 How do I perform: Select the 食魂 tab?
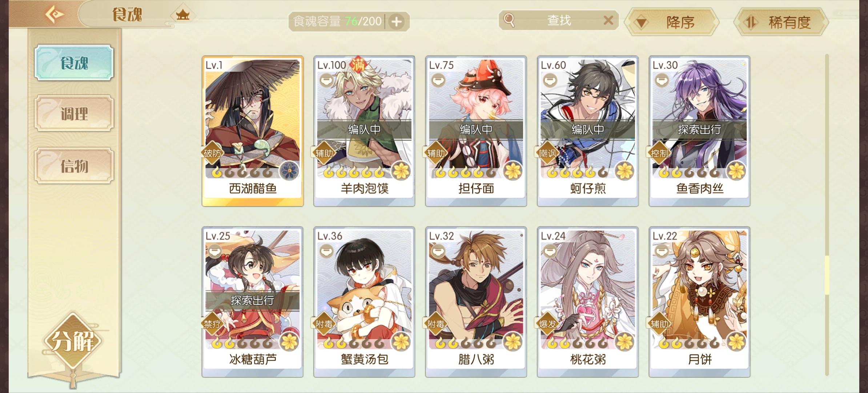[74, 63]
